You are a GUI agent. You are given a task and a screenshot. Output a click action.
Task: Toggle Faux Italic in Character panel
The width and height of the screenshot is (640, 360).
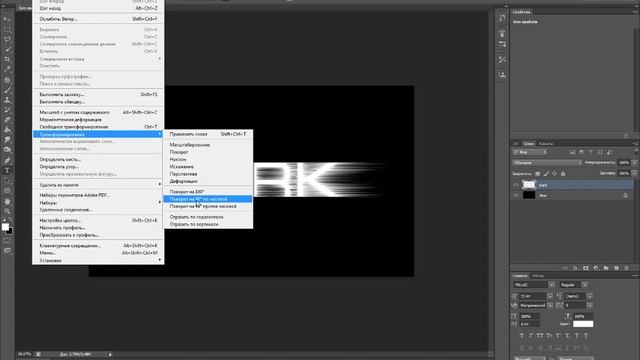point(531,336)
